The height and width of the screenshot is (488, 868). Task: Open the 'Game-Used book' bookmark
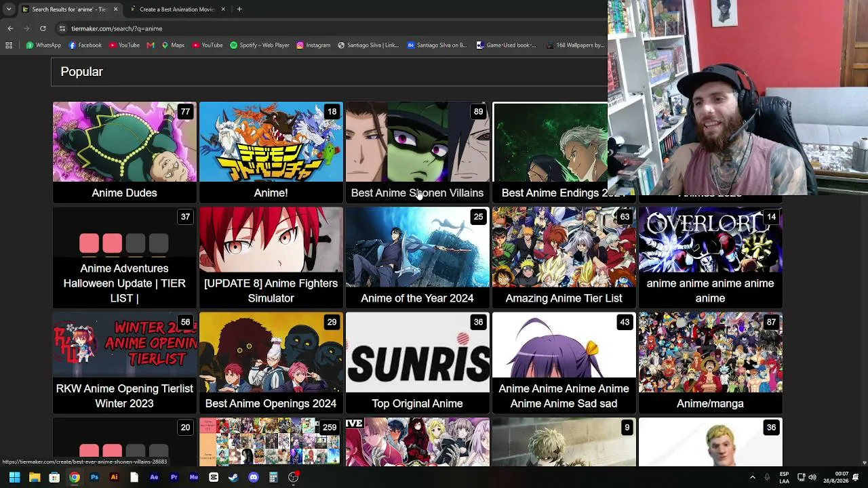pyautogui.click(x=507, y=45)
